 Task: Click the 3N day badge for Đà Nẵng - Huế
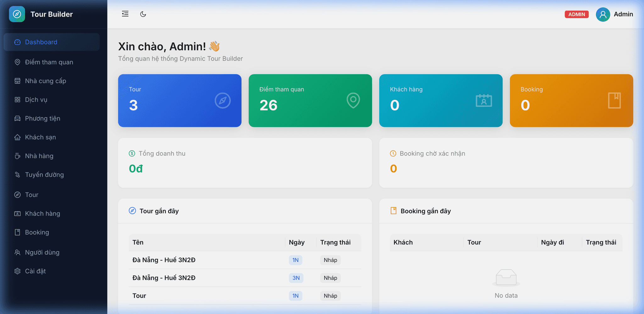296,278
